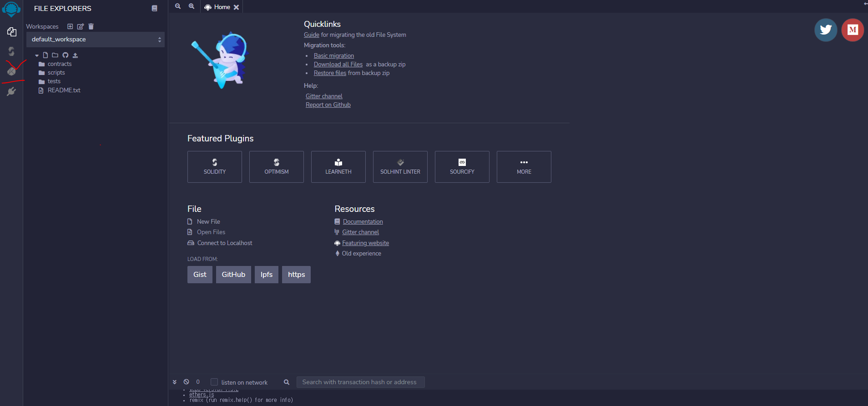Viewport: 868px width, 406px height.
Task: Click Restore files link
Action: tap(330, 73)
